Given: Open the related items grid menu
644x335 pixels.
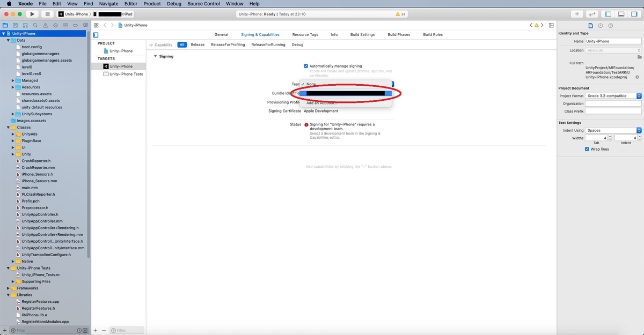Looking at the screenshot, I should click(x=96, y=25).
